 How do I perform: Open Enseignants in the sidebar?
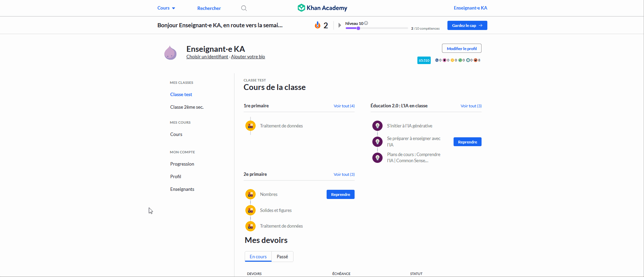pos(182,189)
